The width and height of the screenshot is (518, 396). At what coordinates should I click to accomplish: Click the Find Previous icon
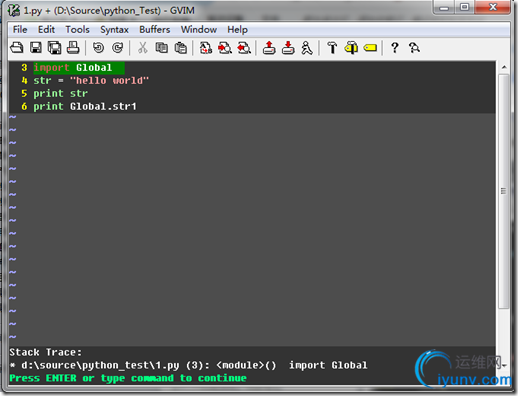coord(244,48)
